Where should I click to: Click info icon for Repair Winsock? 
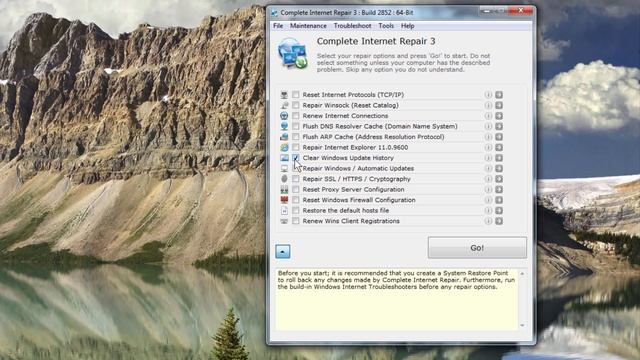[x=488, y=105]
